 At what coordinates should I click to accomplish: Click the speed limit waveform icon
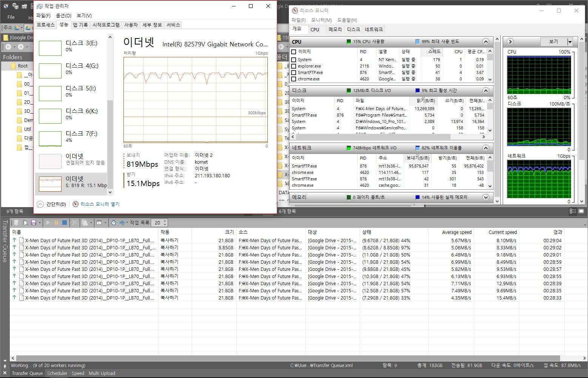click(122, 223)
